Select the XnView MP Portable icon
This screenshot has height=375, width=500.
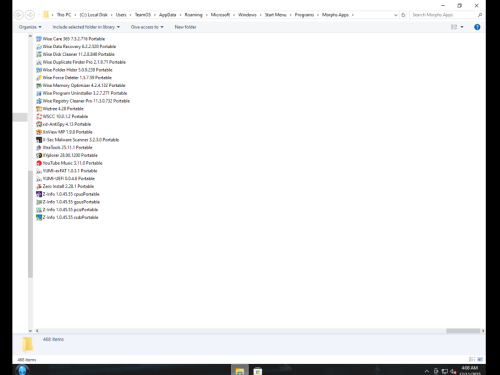click(39, 132)
